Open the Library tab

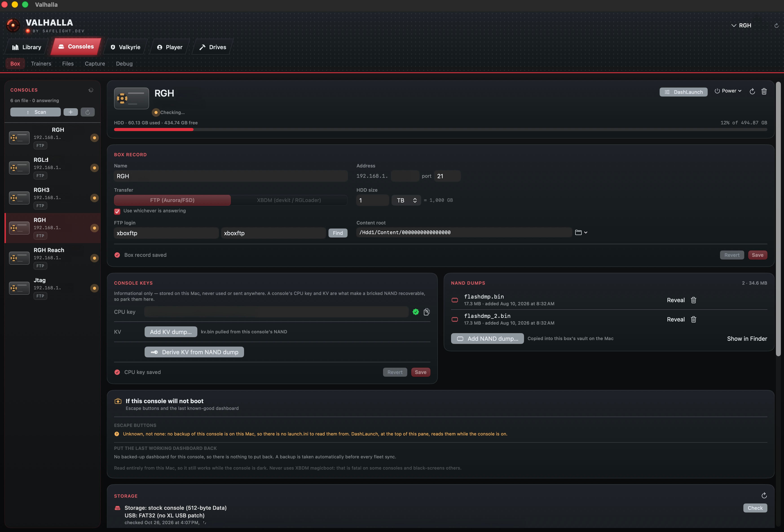[x=27, y=47]
